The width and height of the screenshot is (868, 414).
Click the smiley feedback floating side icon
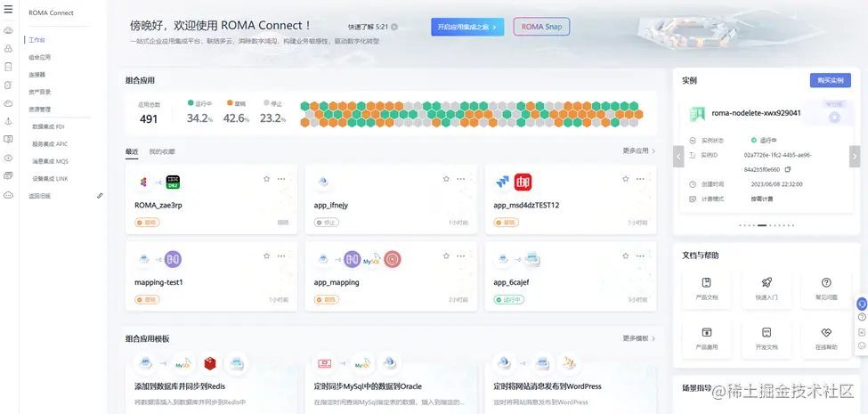pos(862,346)
